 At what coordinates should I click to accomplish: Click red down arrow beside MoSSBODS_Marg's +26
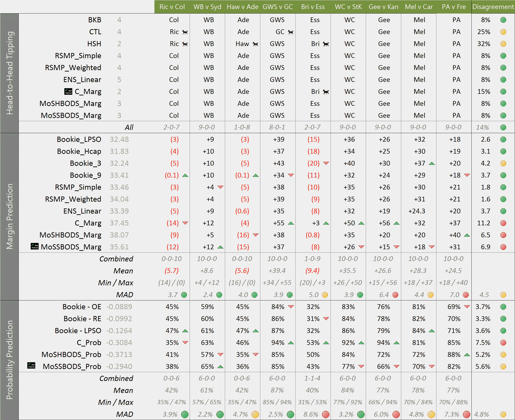(361, 247)
